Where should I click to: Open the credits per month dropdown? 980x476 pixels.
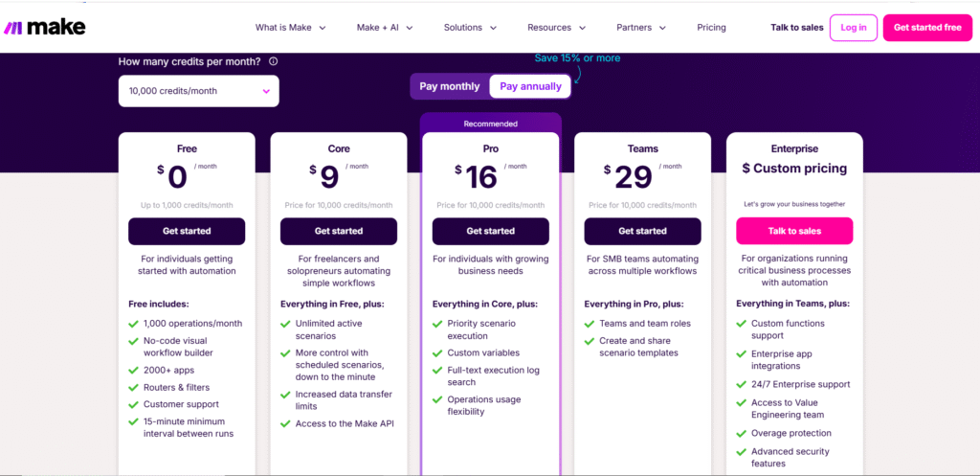(x=199, y=91)
